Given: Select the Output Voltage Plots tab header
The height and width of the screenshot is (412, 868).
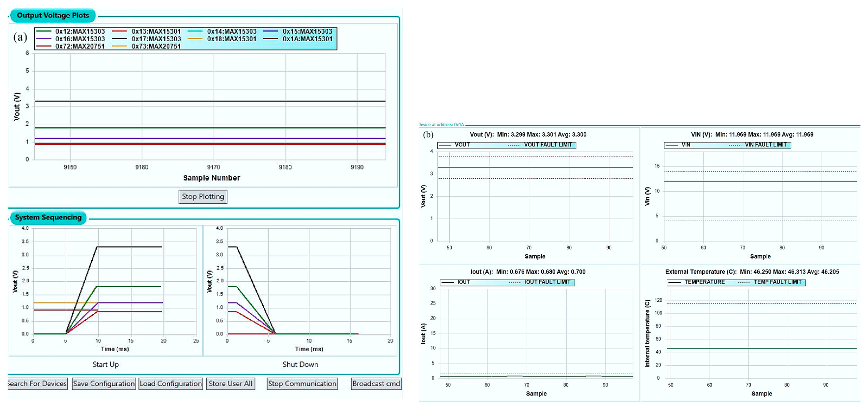Looking at the screenshot, I should tap(53, 16).
